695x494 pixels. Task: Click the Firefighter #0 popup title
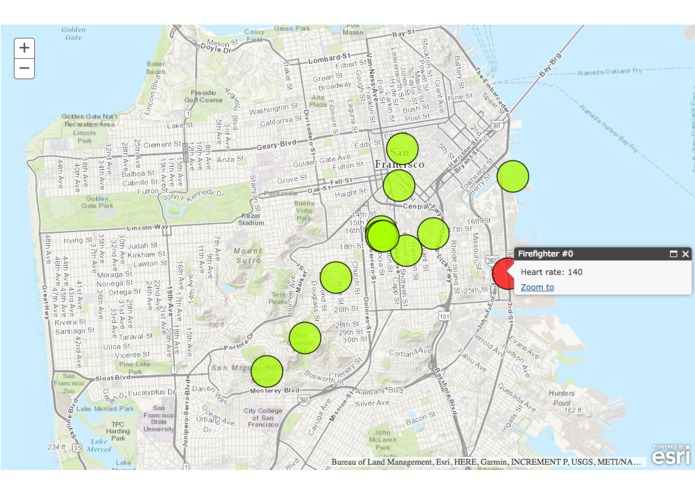coord(546,254)
